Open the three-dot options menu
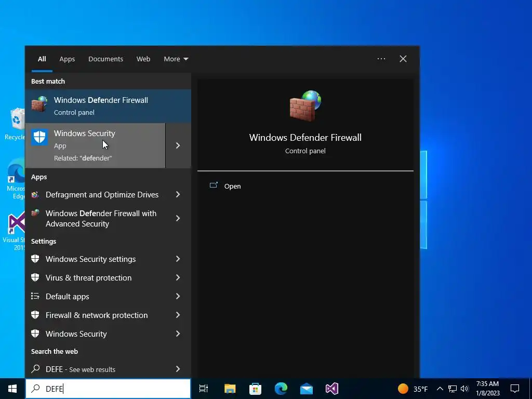The height and width of the screenshot is (399, 532). [381, 59]
